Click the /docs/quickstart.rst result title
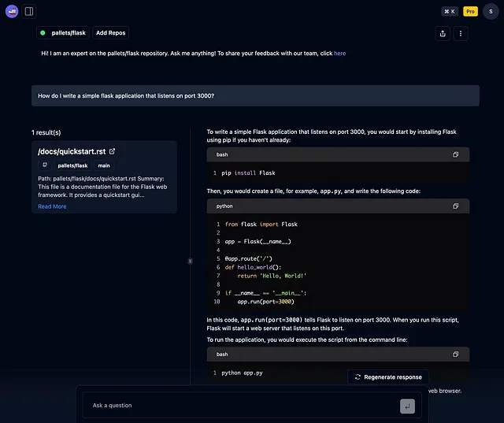 (x=72, y=151)
